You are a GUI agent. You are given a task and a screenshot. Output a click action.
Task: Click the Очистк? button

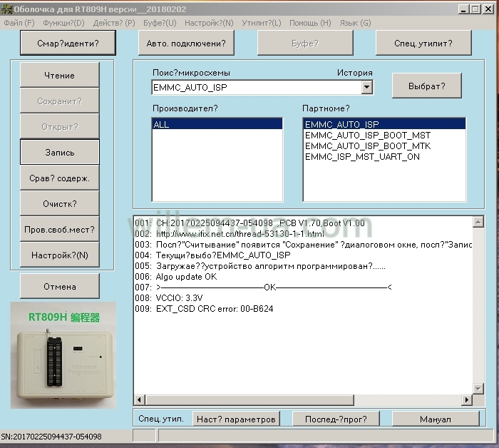tap(59, 204)
